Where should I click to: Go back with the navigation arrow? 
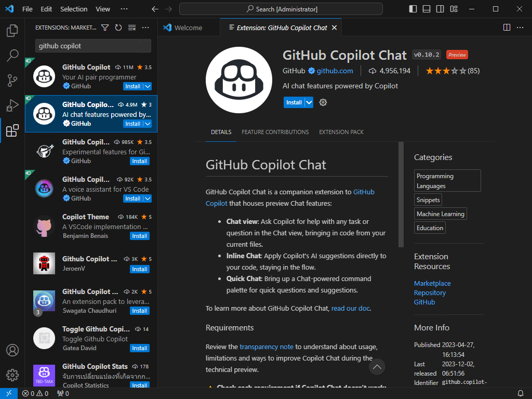[x=155, y=9]
